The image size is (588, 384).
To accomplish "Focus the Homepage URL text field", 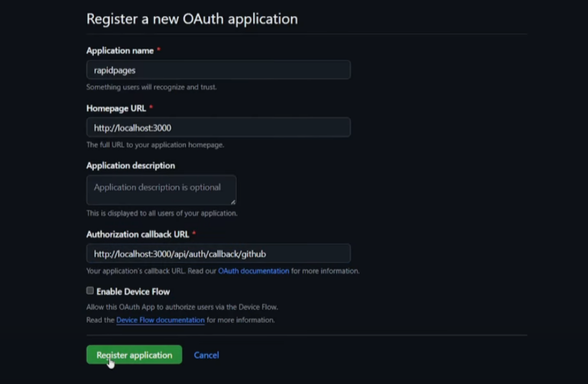I will click(x=218, y=128).
